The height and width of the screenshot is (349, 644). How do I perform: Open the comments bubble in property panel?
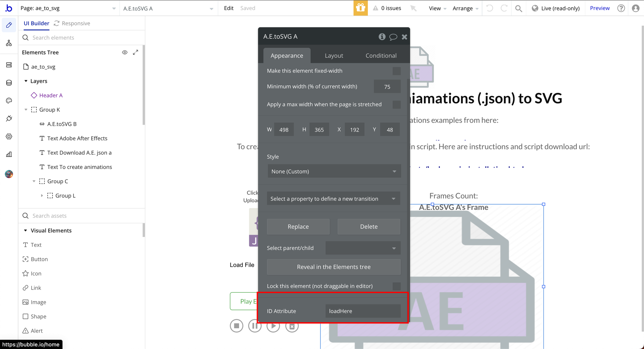click(x=393, y=37)
